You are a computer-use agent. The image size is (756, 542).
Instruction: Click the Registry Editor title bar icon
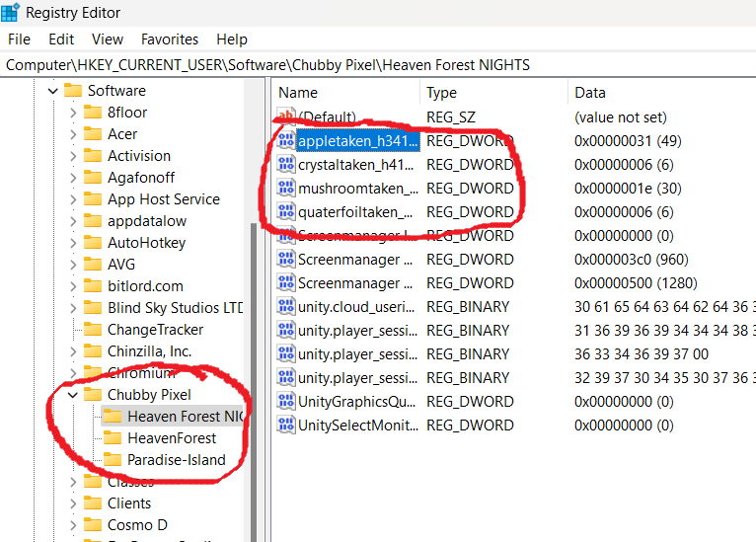tap(10, 12)
